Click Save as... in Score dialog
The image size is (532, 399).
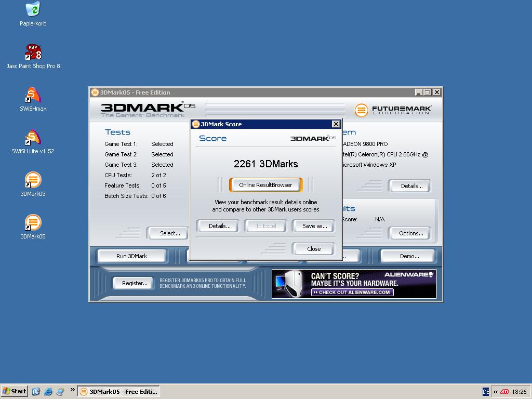point(314,226)
